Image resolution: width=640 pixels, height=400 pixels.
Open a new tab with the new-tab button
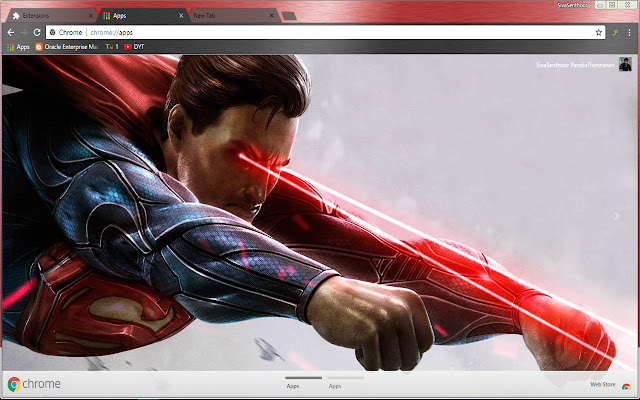pos(289,16)
